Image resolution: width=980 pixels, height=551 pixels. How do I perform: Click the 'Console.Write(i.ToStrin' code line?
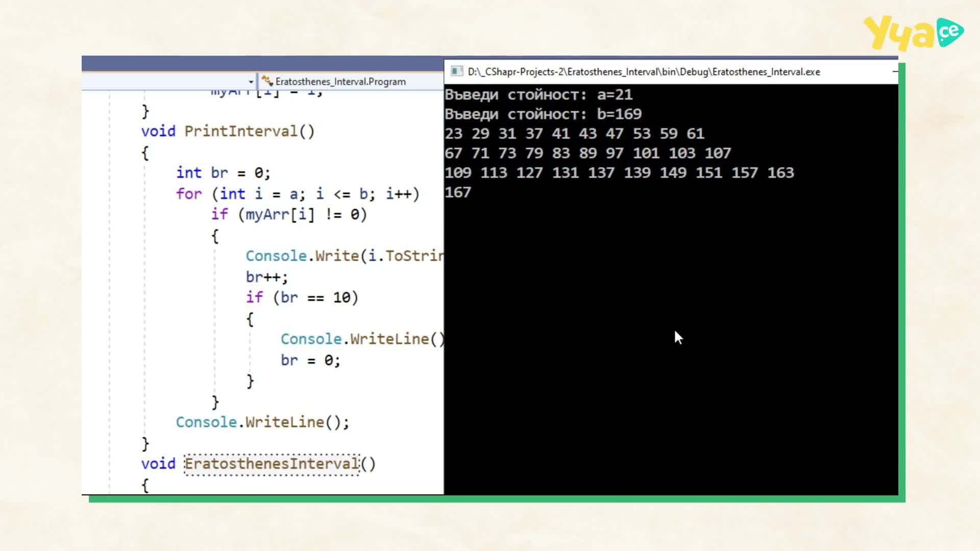(x=345, y=256)
